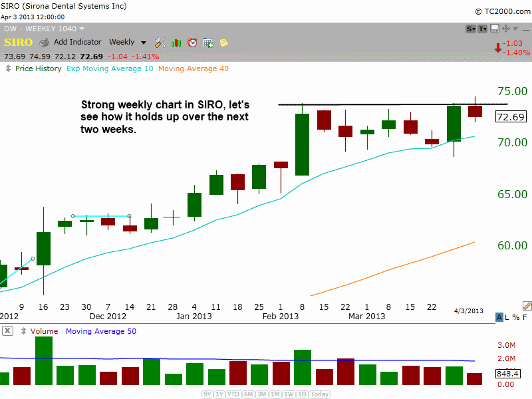
Task: Click the up-down arrow beside Price History
Action: point(8,68)
